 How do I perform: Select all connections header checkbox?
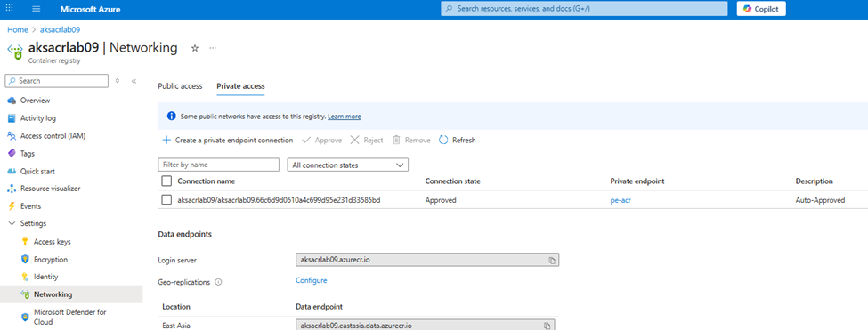click(x=166, y=181)
